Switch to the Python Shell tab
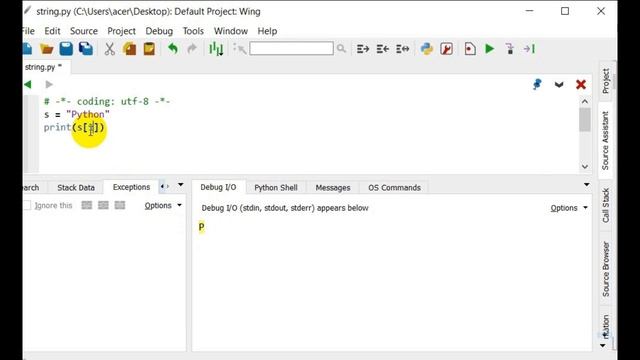640x360 pixels. (x=276, y=187)
